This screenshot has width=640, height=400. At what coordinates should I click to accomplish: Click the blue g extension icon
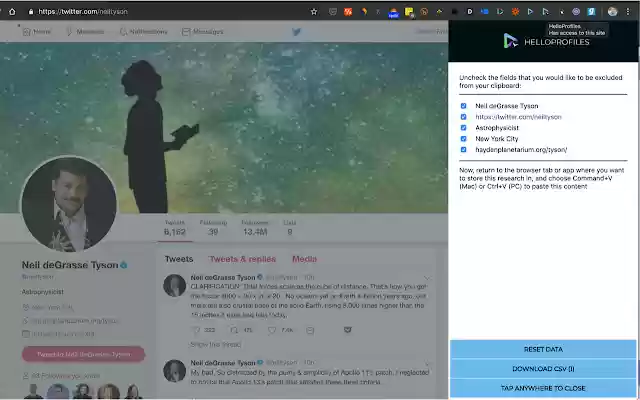(x=591, y=12)
